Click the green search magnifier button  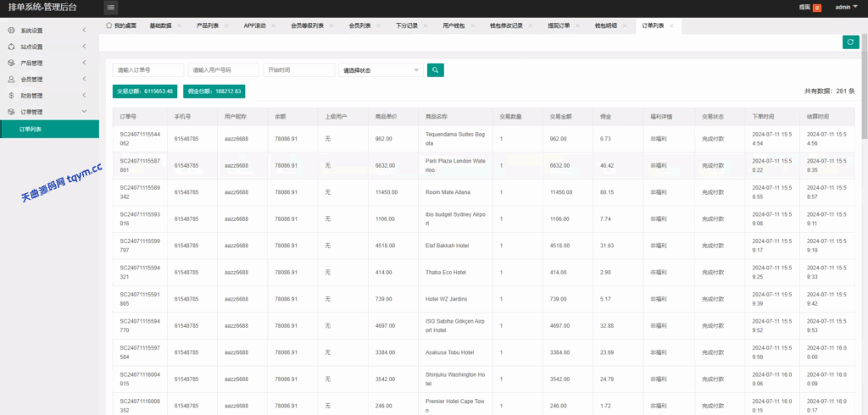pos(435,70)
